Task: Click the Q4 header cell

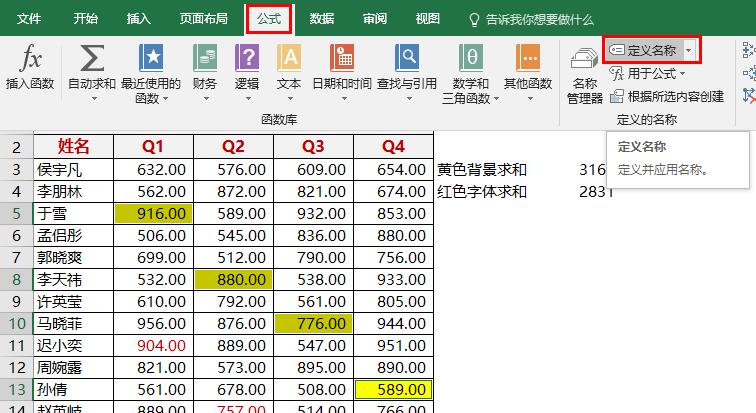Action: click(x=393, y=146)
